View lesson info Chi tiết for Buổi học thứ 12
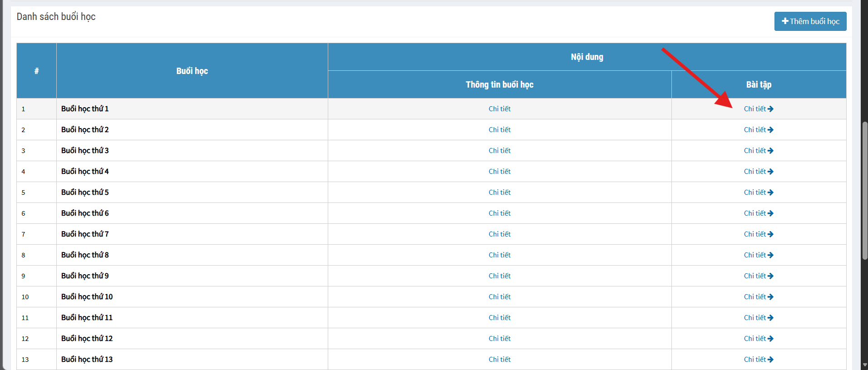This screenshot has height=370, width=868. 499,339
